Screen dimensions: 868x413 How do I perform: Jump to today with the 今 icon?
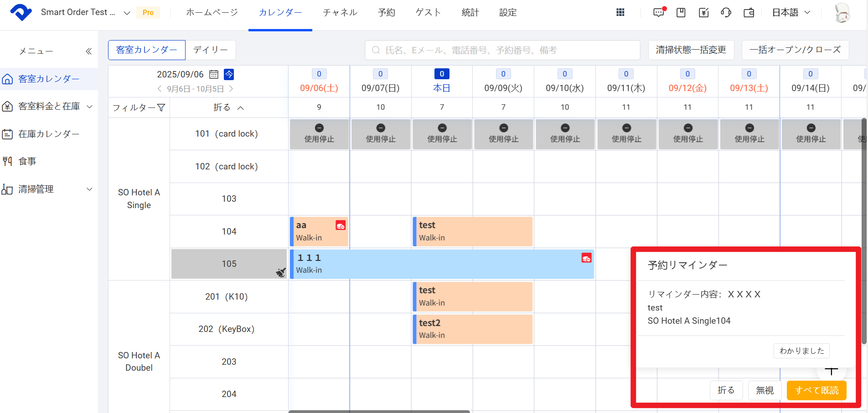tap(229, 74)
